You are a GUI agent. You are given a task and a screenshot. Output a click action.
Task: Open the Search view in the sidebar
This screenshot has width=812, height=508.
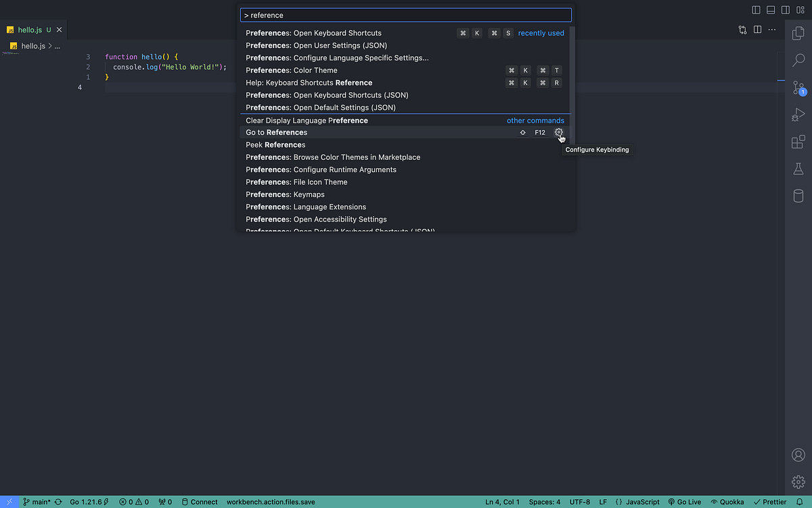click(x=798, y=60)
